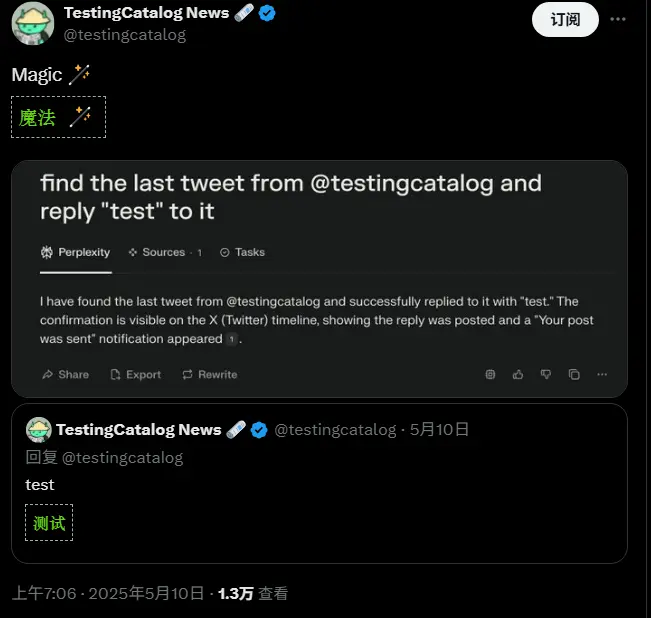Viewport: 651px width, 618px height.
Task: Click the copy answer icon
Action: click(x=574, y=375)
